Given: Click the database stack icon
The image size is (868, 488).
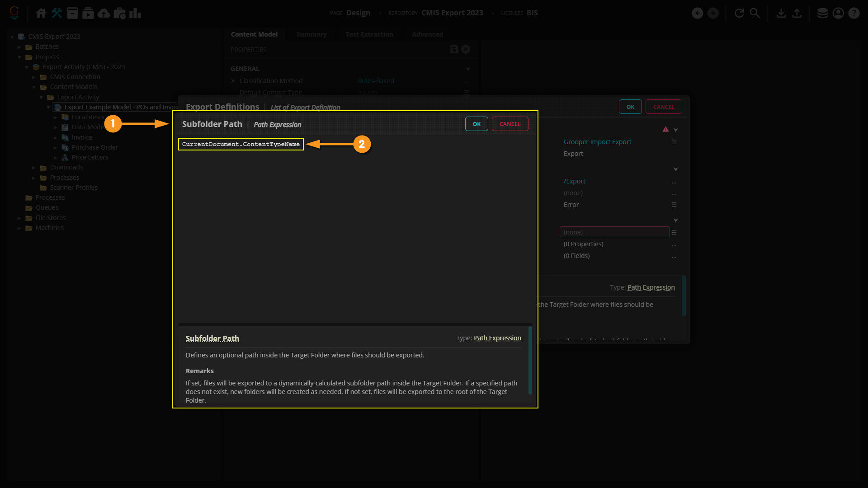Looking at the screenshot, I should (822, 13).
